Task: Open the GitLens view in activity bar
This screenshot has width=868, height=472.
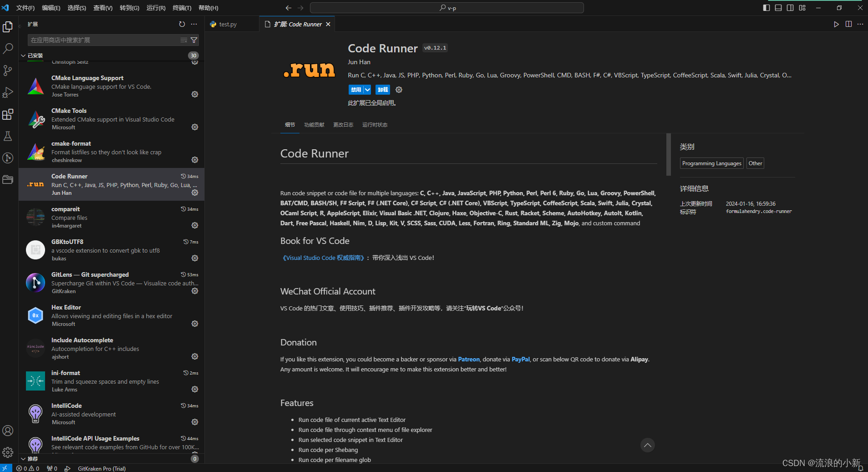Action: [x=8, y=158]
